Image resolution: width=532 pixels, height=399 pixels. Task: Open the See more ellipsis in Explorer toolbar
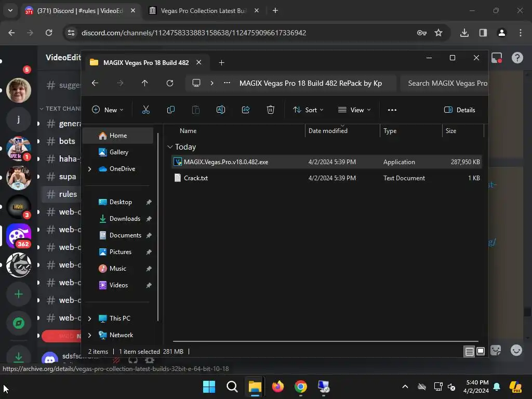(x=392, y=110)
